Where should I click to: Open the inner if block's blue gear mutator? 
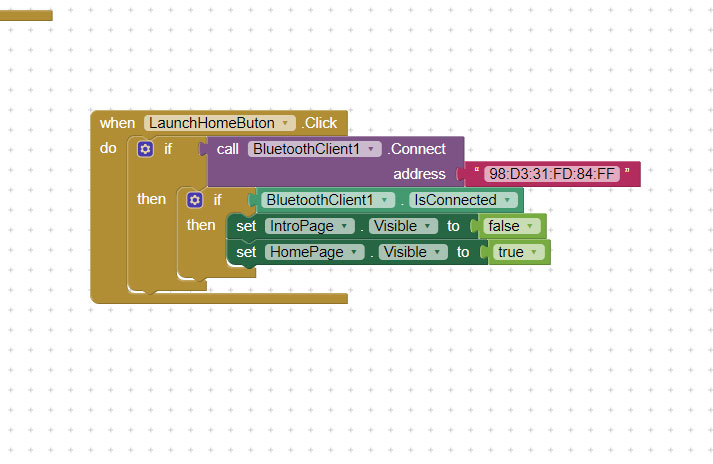(x=195, y=200)
